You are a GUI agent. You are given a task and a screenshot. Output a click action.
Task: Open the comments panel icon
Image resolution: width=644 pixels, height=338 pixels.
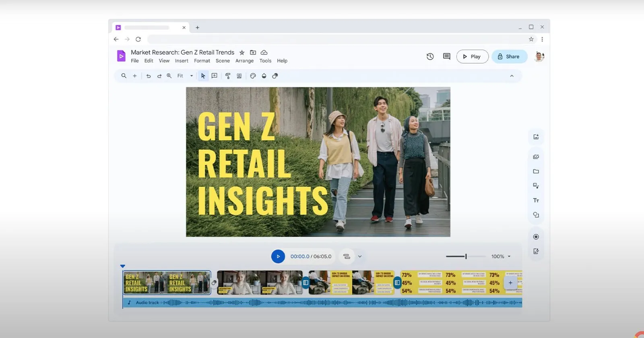tap(446, 57)
